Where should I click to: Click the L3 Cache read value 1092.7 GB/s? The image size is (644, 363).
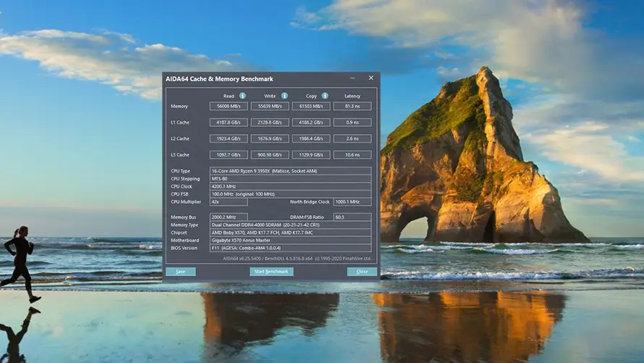pyautogui.click(x=229, y=154)
